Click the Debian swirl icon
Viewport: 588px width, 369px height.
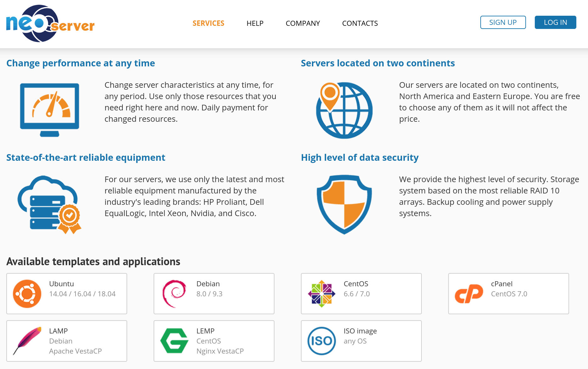click(x=174, y=294)
